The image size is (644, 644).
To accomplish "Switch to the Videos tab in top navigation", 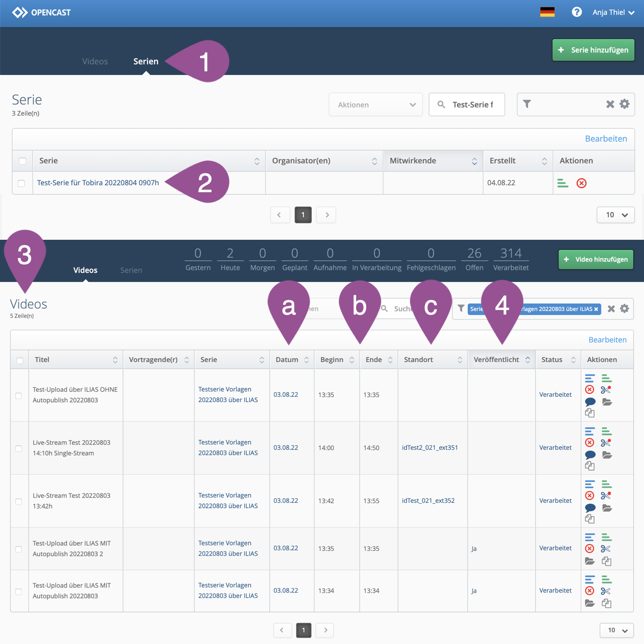I will point(95,61).
